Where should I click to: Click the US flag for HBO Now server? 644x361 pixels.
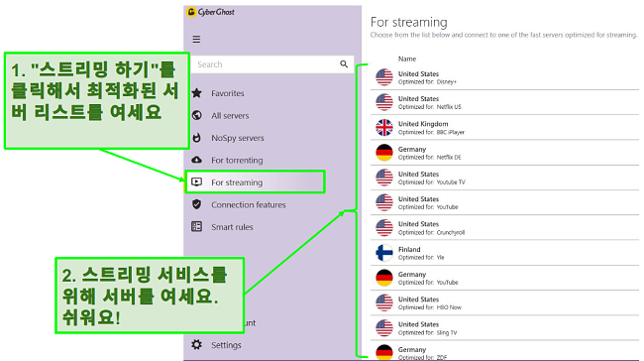[x=384, y=303]
